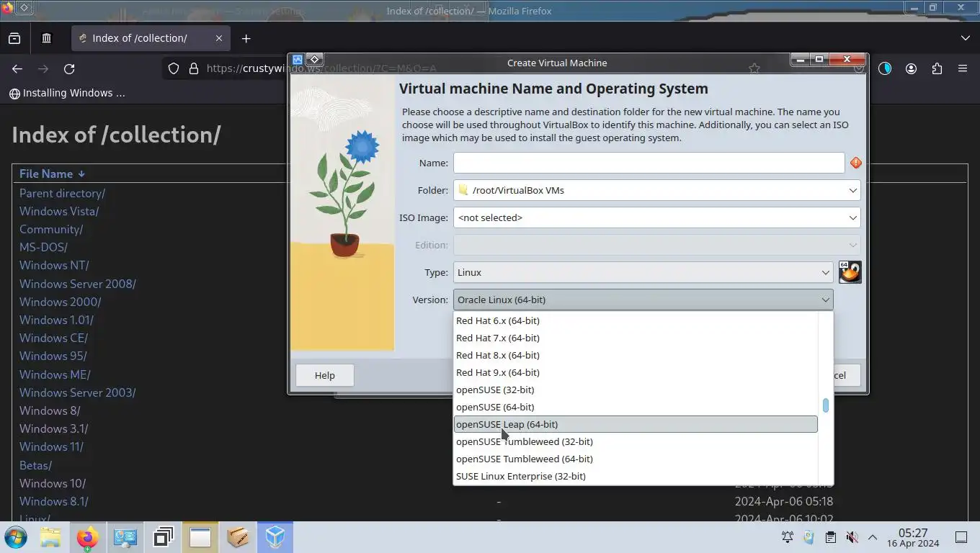Open the Windows 10/ folder link

[53, 483]
